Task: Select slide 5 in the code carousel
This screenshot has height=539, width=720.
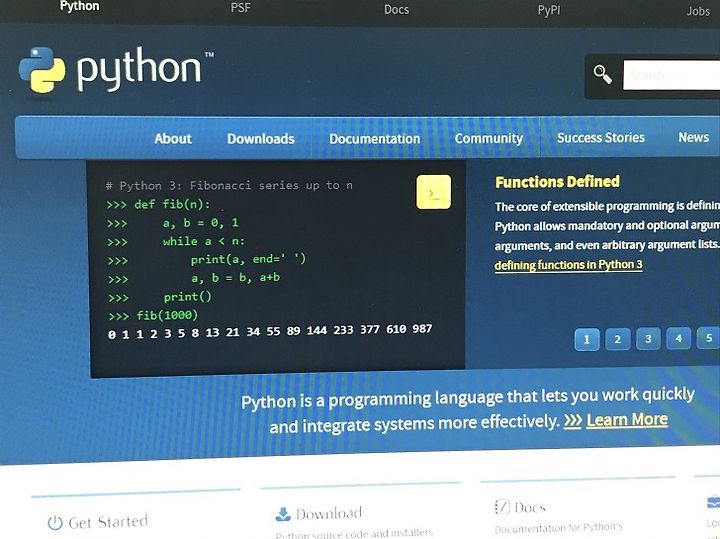Action: [x=709, y=338]
